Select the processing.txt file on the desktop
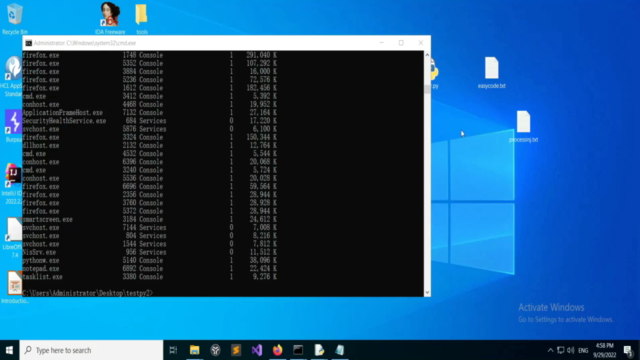This screenshot has width=640, height=360. click(523, 127)
